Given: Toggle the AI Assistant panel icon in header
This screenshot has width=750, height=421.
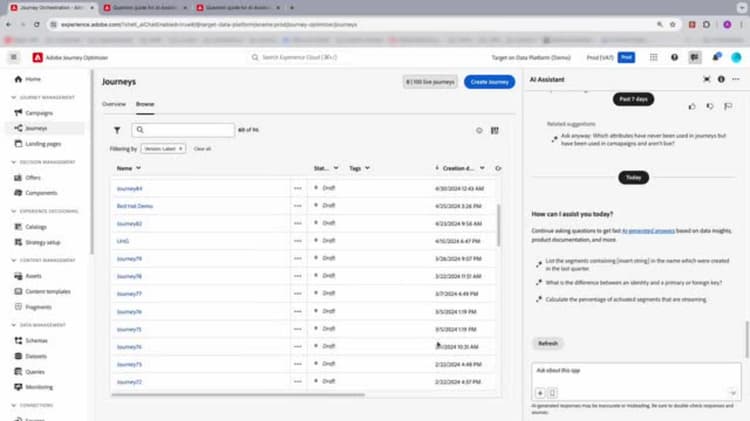Looking at the screenshot, I should (695, 57).
